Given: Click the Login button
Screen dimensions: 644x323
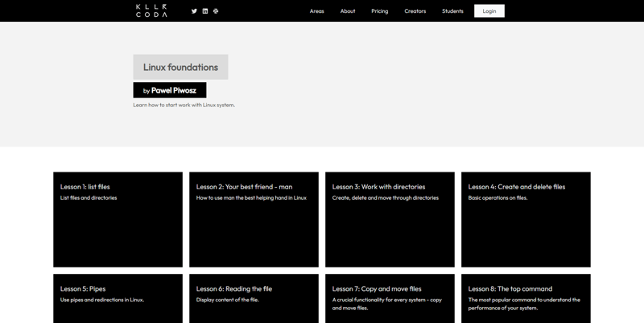Looking at the screenshot, I should pyautogui.click(x=489, y=11).
